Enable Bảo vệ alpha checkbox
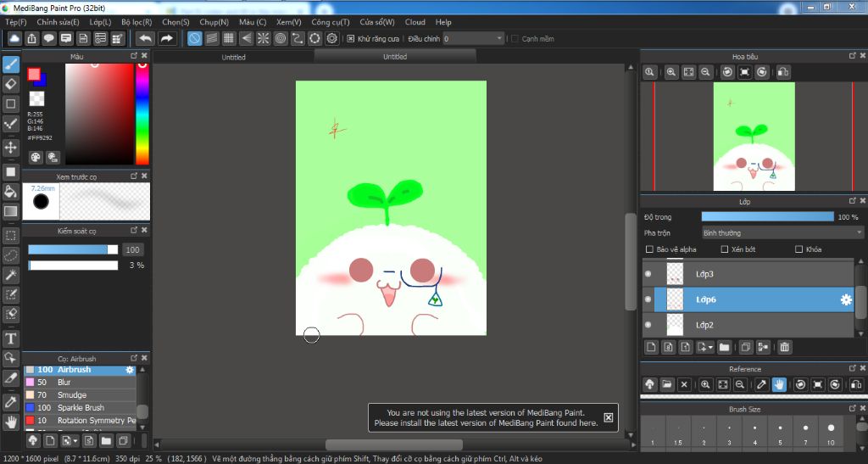 [650, 249]
